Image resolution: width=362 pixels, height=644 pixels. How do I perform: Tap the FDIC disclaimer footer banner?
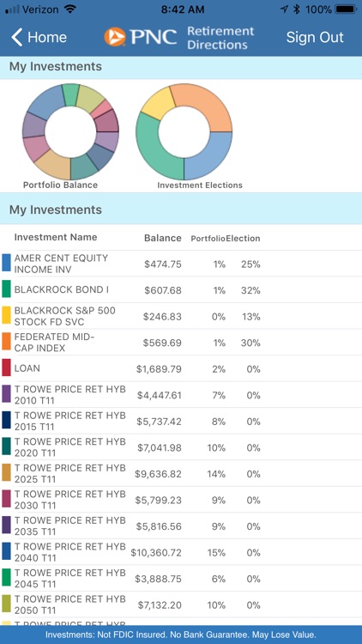(x=181, y=635)
